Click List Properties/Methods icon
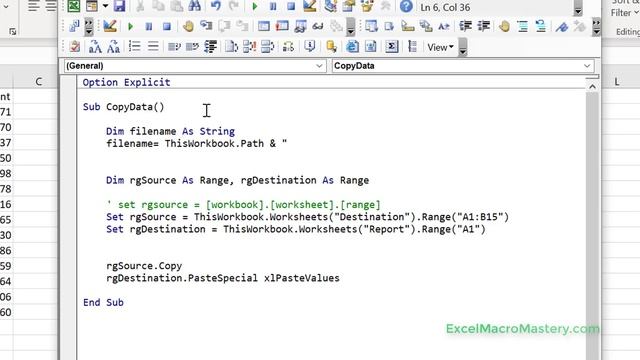 pos(371,27)
